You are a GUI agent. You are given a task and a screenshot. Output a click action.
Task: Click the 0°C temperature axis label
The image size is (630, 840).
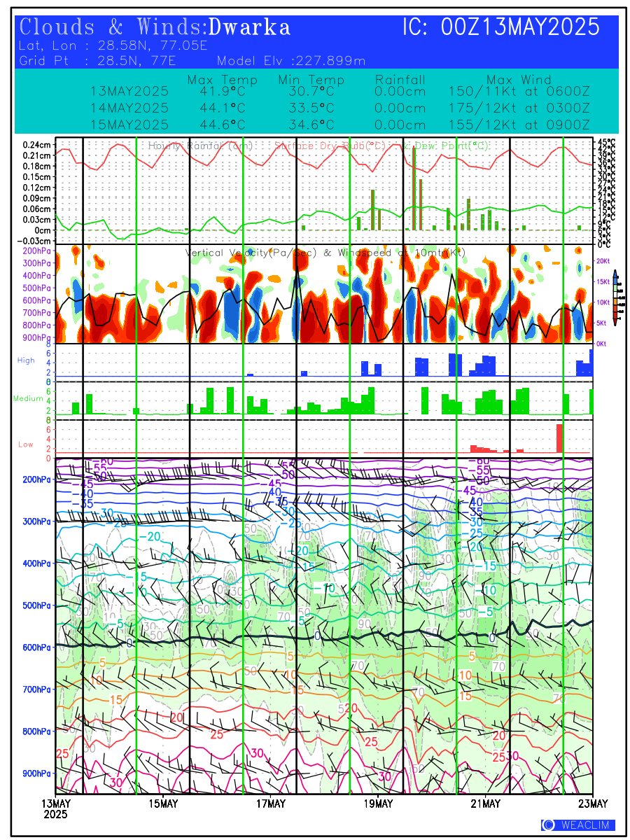point(606,244)
